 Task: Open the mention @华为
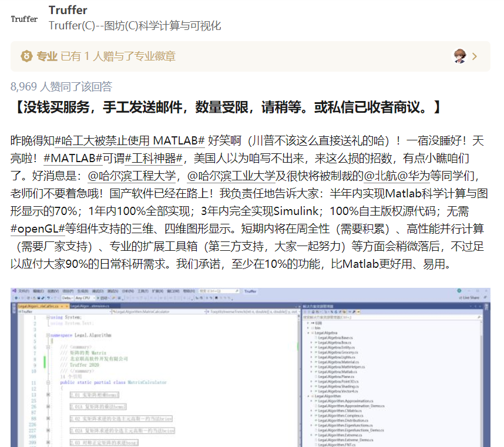pos(414,176)
